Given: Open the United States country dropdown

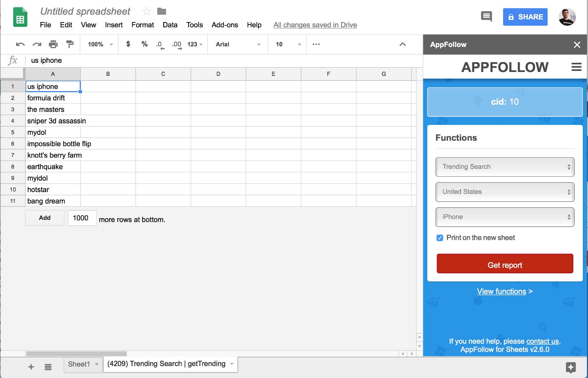Looking at the screenshot, I should tap(505, 192).
